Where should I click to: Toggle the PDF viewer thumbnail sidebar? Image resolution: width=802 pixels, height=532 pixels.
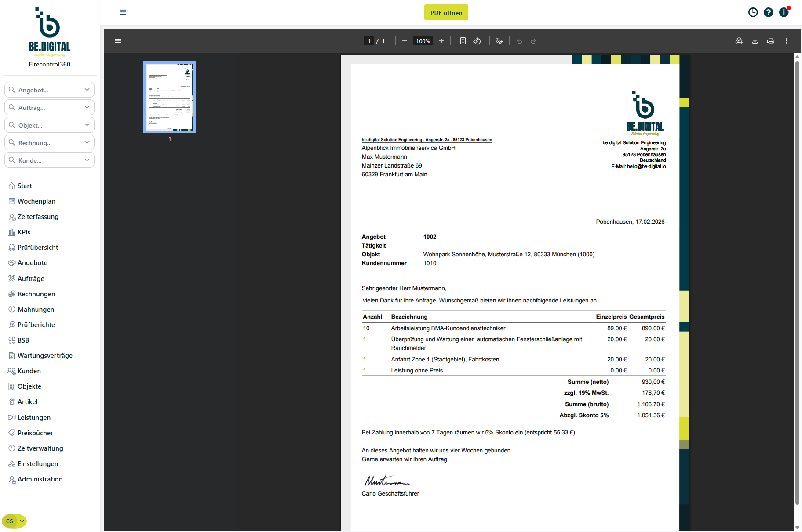(118, 41)
